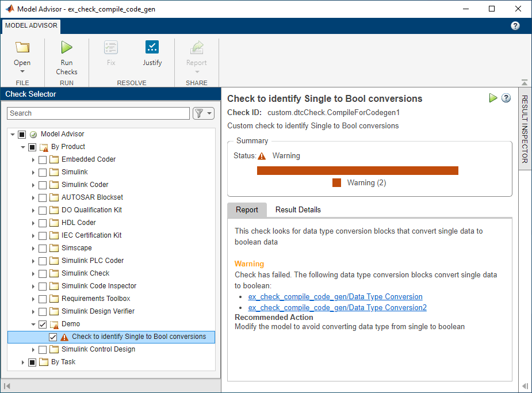Click the orange Warning status bar
This screenshot has height=393, width=532.
coord(357,170)
